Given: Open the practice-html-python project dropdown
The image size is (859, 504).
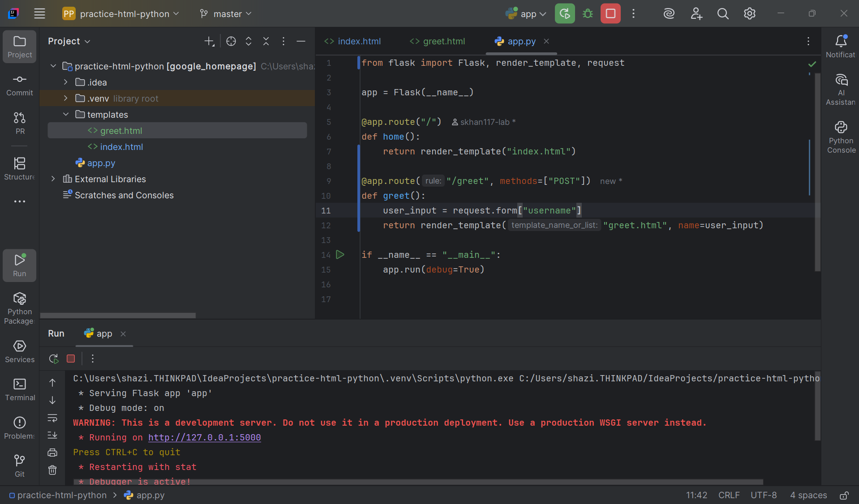Looking at the screenshot, I should 120,13.
